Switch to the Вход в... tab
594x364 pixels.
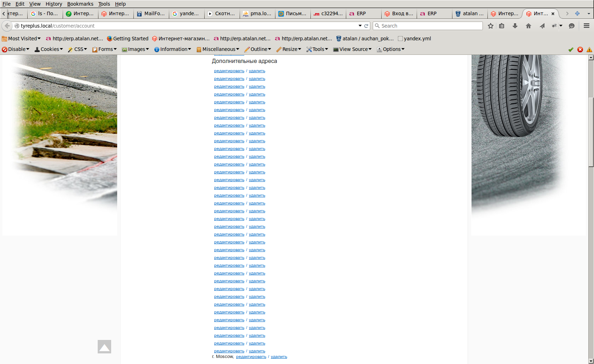coord(399,14)
